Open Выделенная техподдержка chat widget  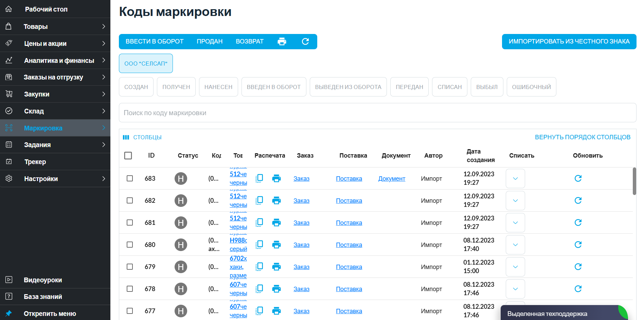[564, 313]
